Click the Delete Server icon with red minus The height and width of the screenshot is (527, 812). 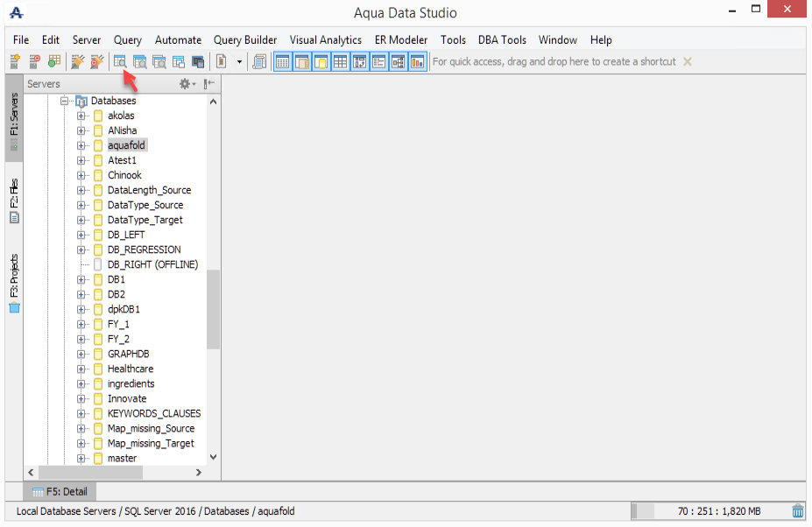coord(35,61)
